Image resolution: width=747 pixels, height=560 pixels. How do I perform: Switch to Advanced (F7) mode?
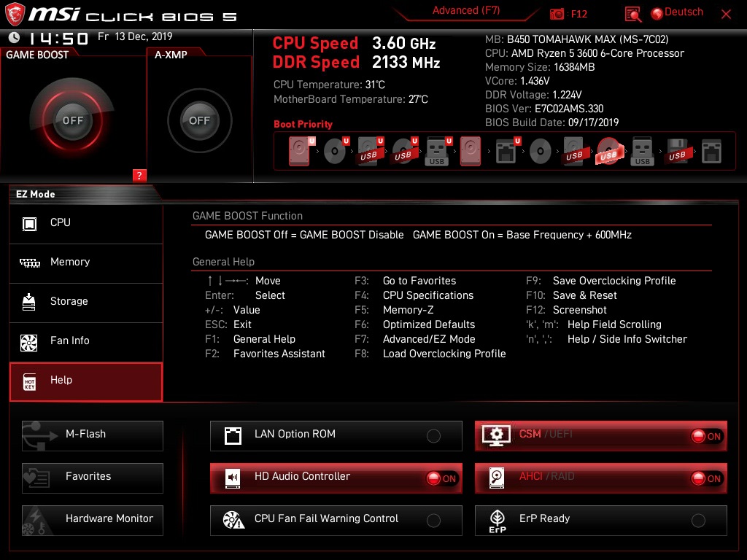click(x=466, y=10)
